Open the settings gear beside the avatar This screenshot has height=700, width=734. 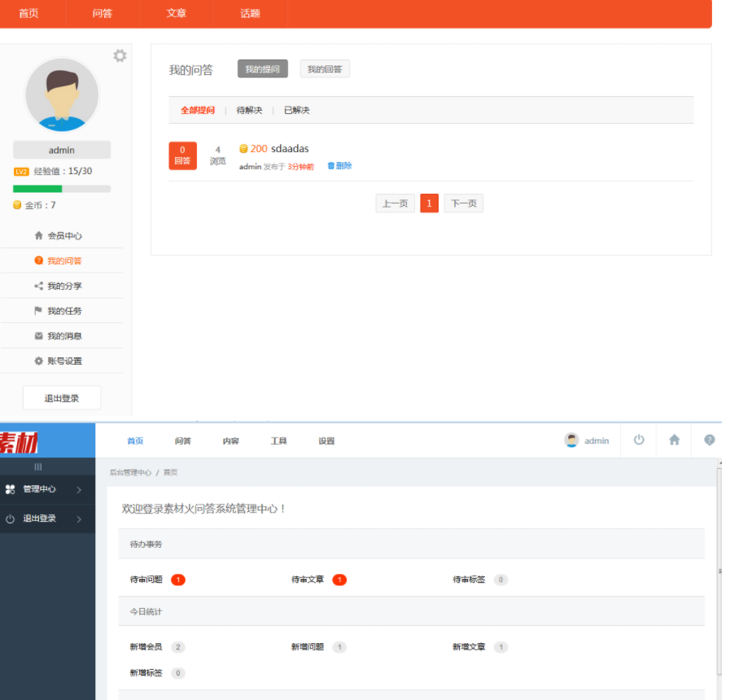(120, 55)
